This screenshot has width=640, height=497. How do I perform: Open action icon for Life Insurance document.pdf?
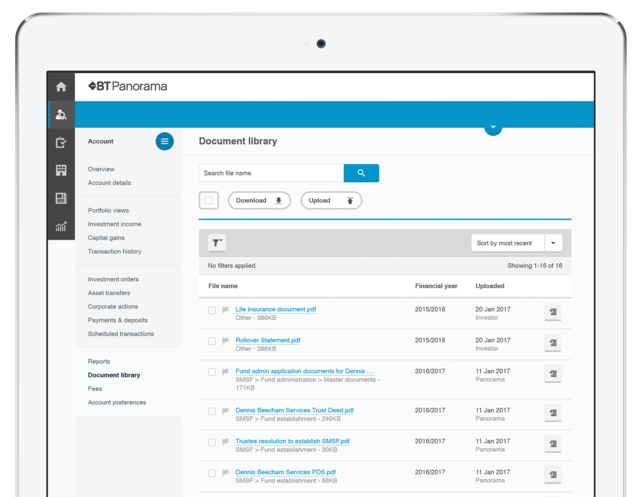click(x=553, y=312)
